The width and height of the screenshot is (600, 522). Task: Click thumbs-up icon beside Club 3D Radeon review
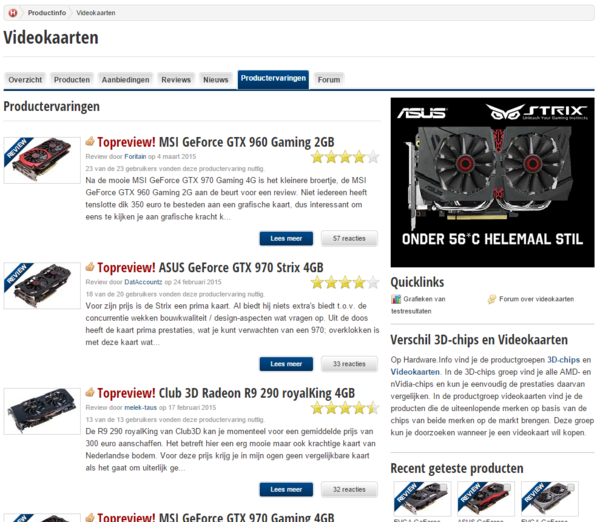[x=90, y=392]
